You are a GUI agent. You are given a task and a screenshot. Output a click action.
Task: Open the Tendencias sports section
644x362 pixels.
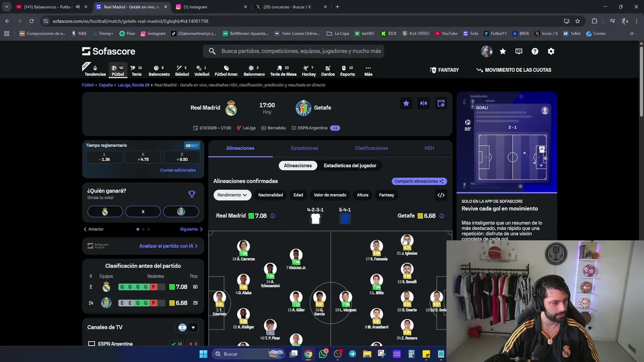click(95, 70)
